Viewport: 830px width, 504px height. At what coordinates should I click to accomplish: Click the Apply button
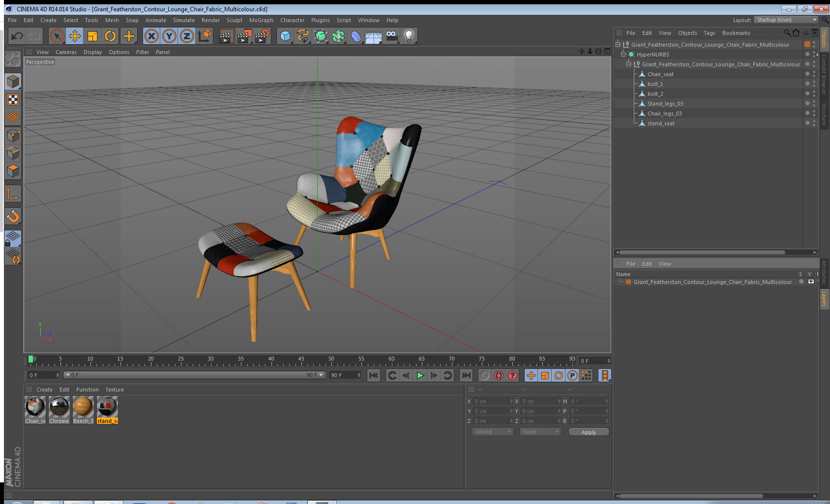[x=589, y=432]
